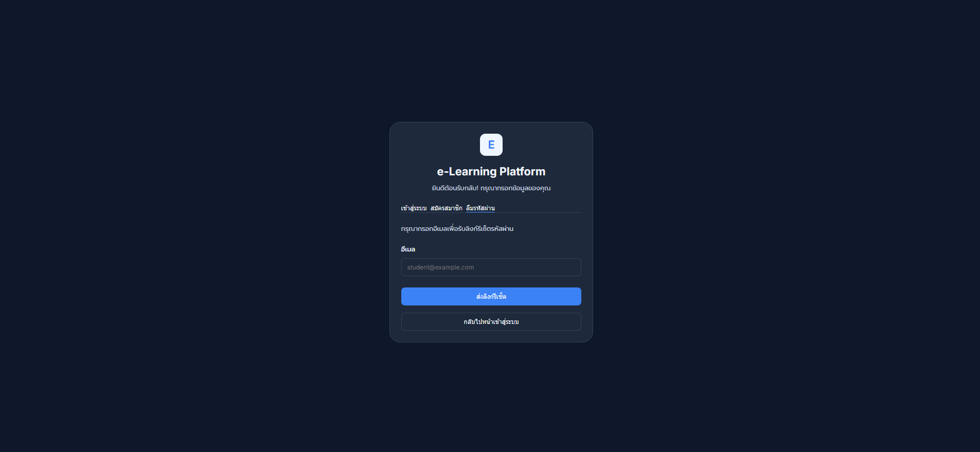Image resolution: width=980 pixels, height=452 pixels.
Task: Focus the student@example.com email field
Action: pyautogui.click(x=491, y=267)
